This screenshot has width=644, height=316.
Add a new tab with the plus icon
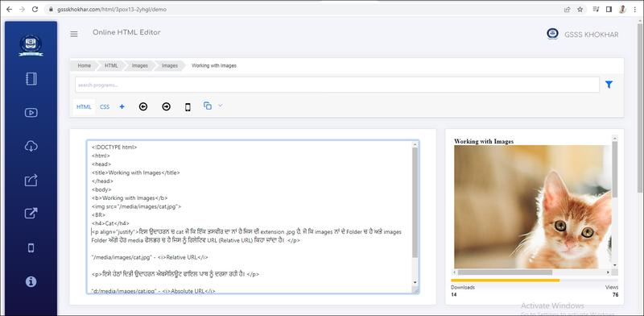tap(122, 106)
